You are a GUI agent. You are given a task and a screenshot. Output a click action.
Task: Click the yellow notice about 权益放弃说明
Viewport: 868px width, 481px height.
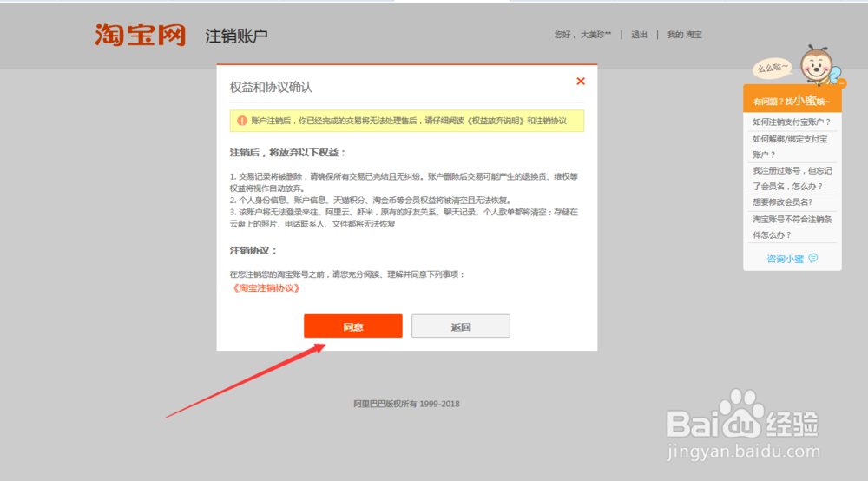coord(407,121)
